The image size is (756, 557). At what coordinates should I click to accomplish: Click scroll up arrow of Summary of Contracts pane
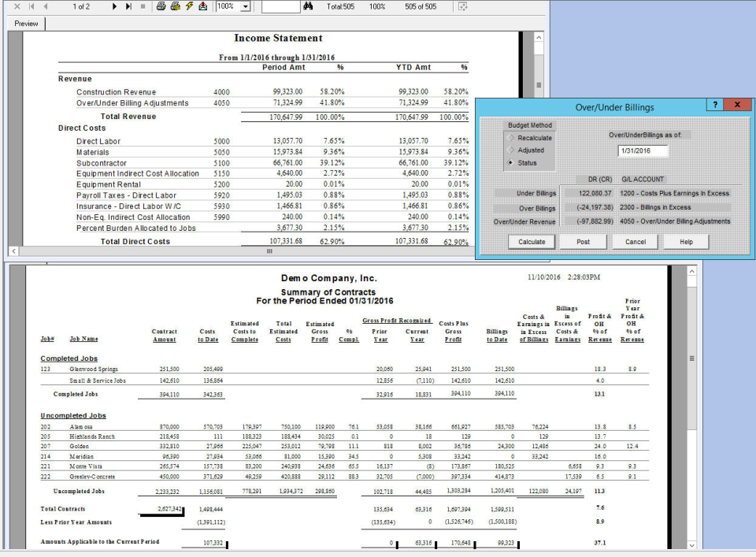coord(692,272)
